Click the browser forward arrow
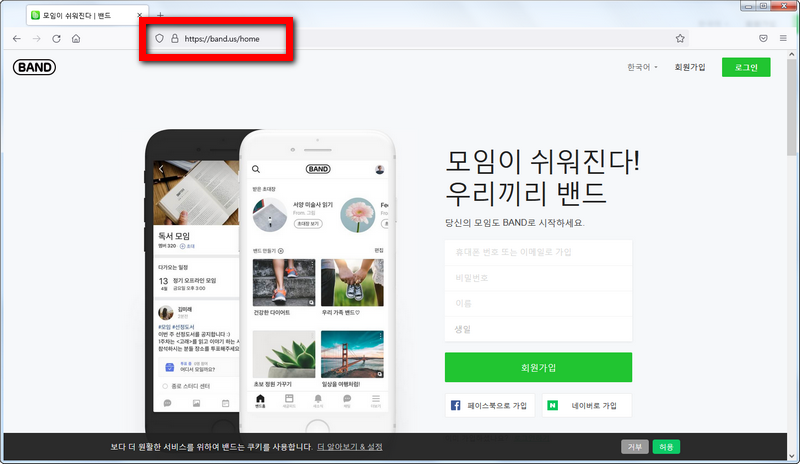Screen dimensions: 800x464 pos(36,39)
